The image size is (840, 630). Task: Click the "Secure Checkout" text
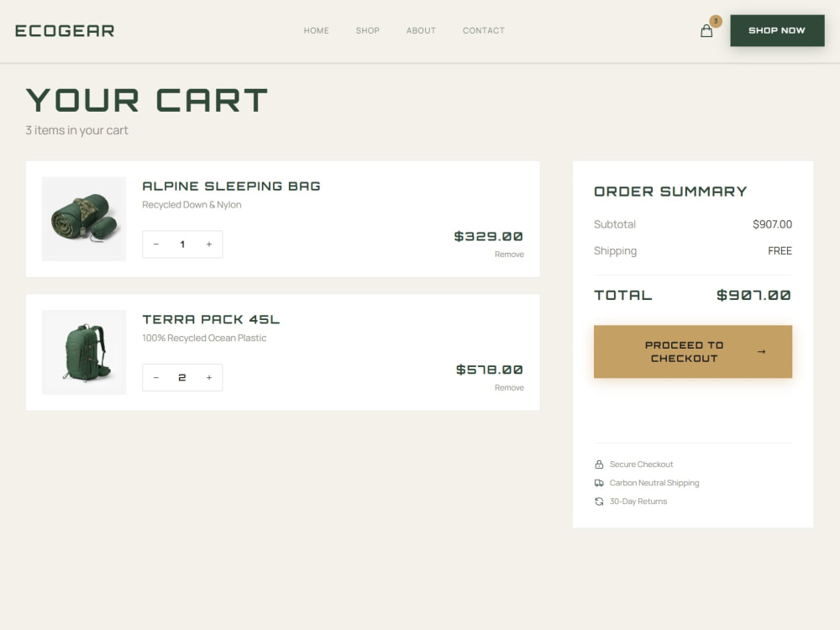[641, 465]
